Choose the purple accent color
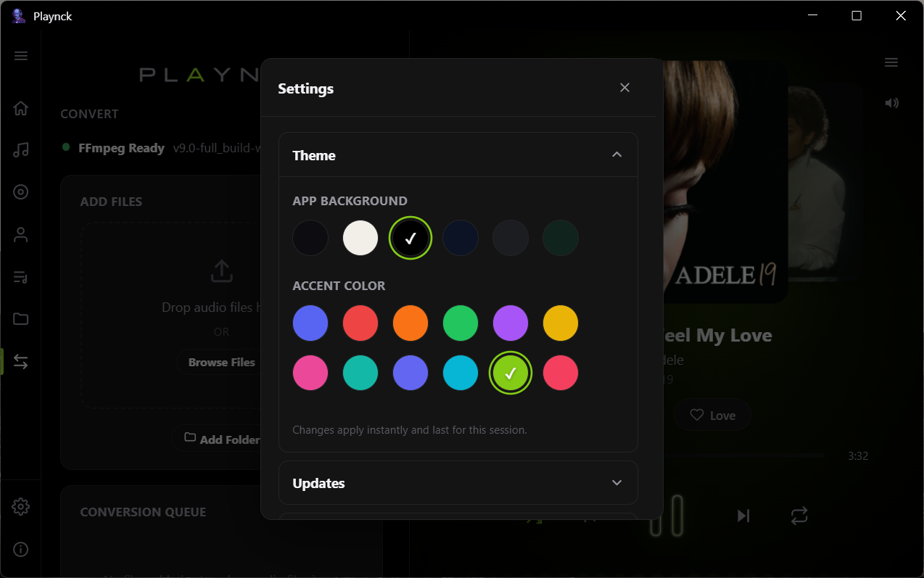This screenshot has height=578, width=924. 511,323
